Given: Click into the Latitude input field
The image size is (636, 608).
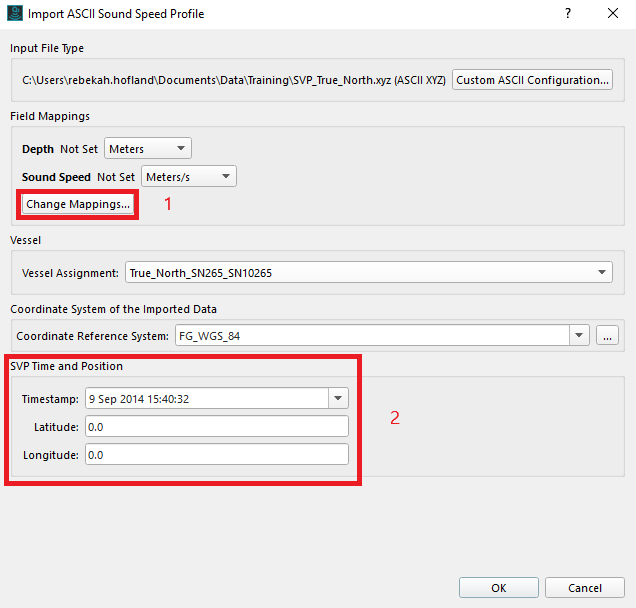Looking at the screenshot, I should coord(216,427).
